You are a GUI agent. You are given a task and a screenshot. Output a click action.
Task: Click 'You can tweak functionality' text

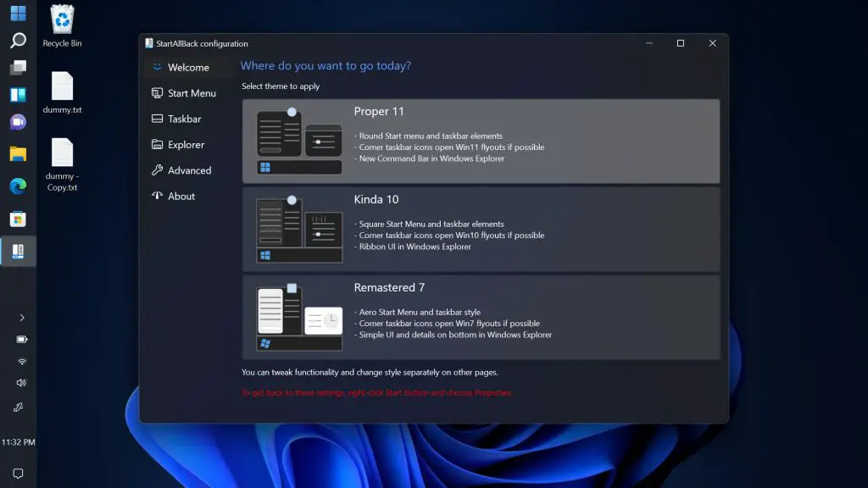coord(370,373)
